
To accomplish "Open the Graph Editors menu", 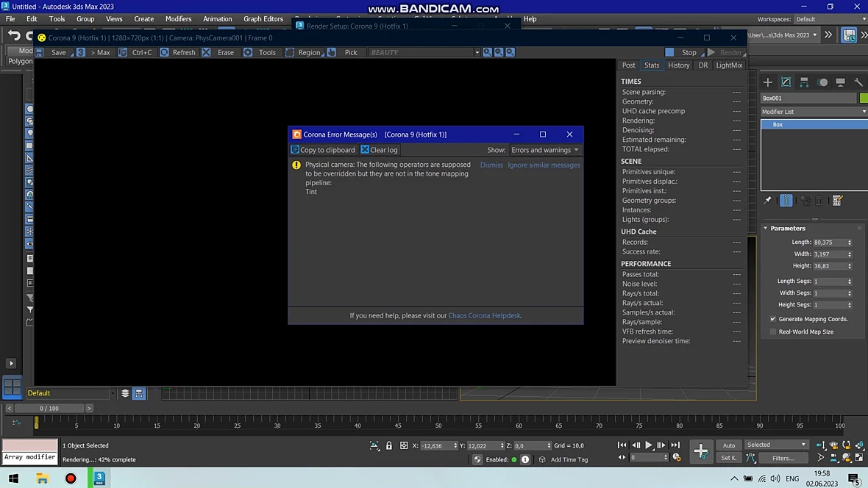I will 263,19.
